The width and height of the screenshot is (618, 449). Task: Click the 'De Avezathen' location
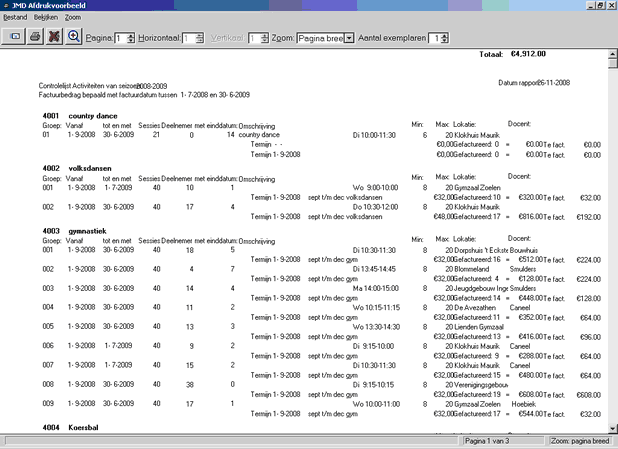(475, 307)
